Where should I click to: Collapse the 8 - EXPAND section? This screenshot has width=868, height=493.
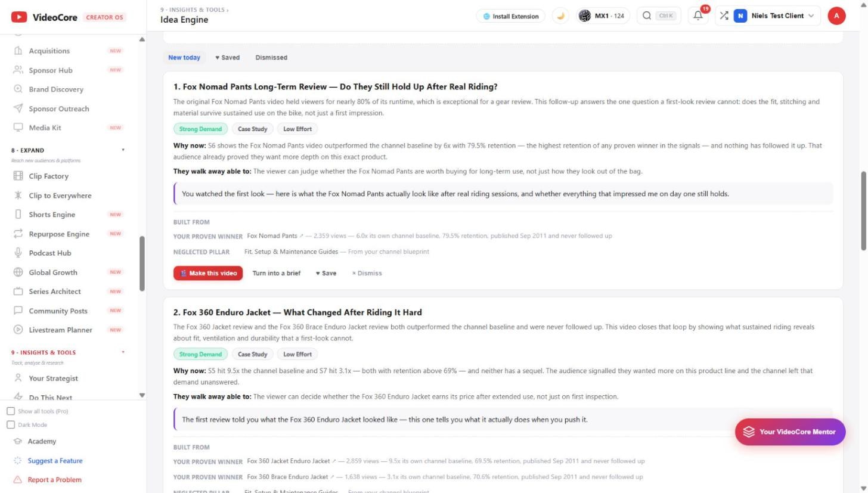click(x=123, y=150)
